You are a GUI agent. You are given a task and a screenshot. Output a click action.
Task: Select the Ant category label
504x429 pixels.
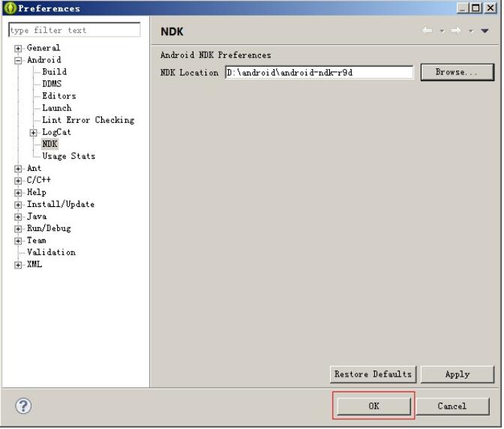coord(34,169)
